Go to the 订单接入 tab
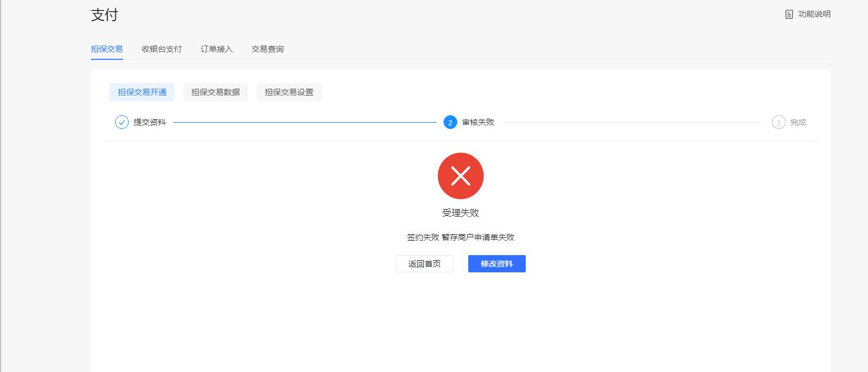 216,49
